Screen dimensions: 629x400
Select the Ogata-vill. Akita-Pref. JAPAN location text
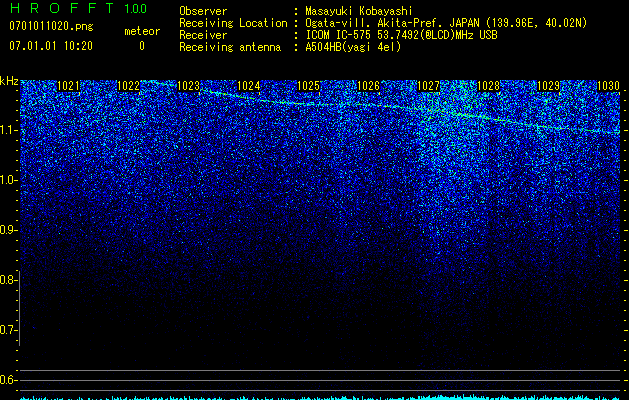444,23
